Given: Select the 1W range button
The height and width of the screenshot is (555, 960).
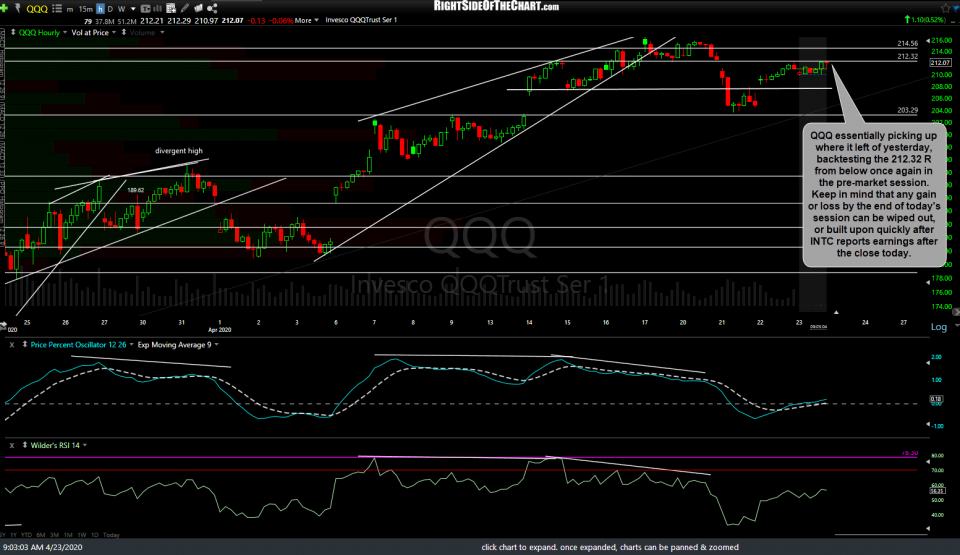Looking at the screenshot, I should 82,535.
